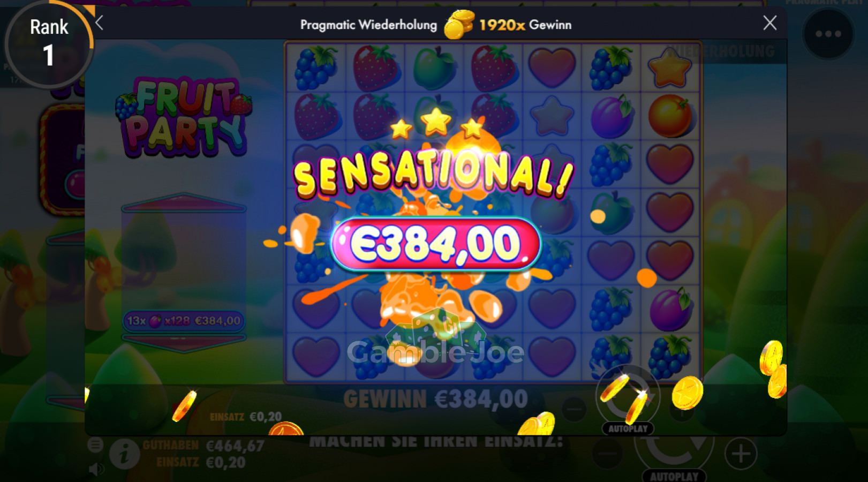Click the €384,00 win amount banner

tap(436, 244)
